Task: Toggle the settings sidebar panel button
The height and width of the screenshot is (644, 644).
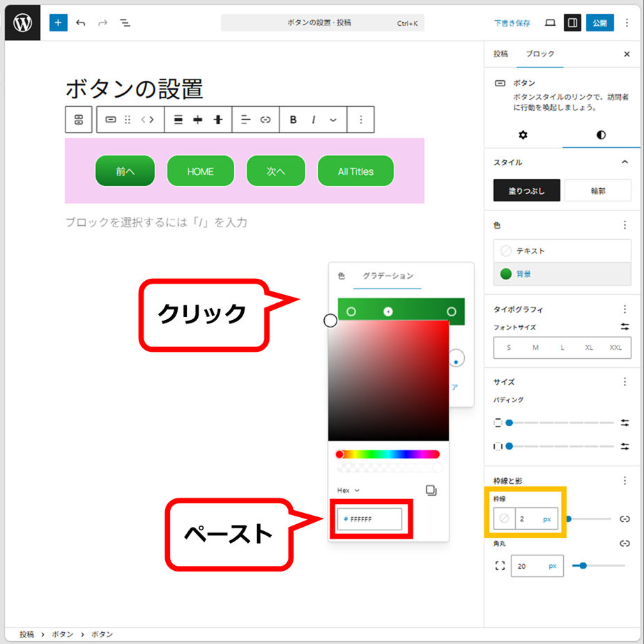Action: [x=572, y=23]
